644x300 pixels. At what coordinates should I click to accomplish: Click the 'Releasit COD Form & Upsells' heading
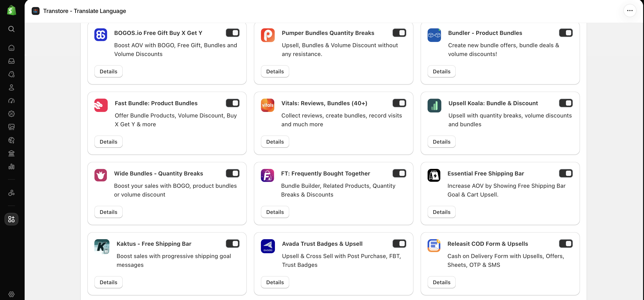coord(487,244)
